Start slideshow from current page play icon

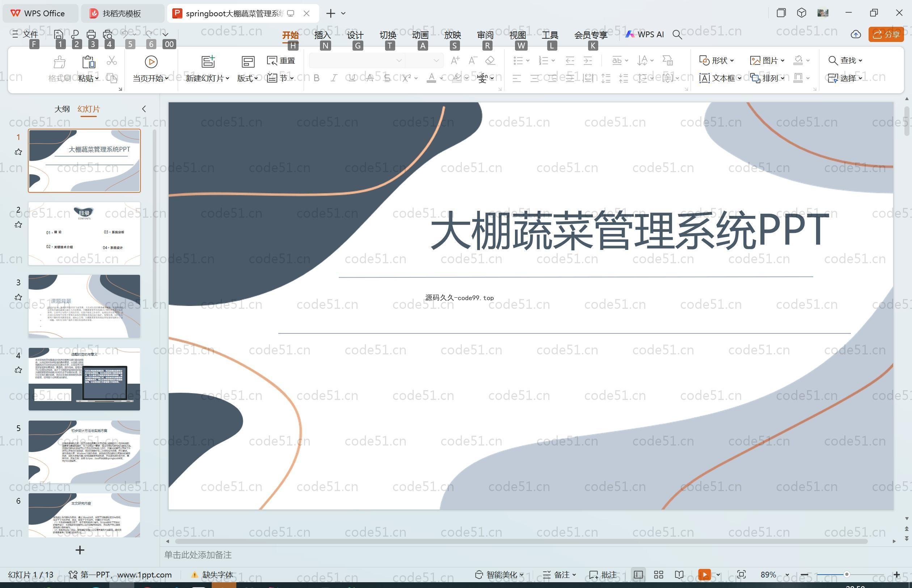tap(151, 61)
